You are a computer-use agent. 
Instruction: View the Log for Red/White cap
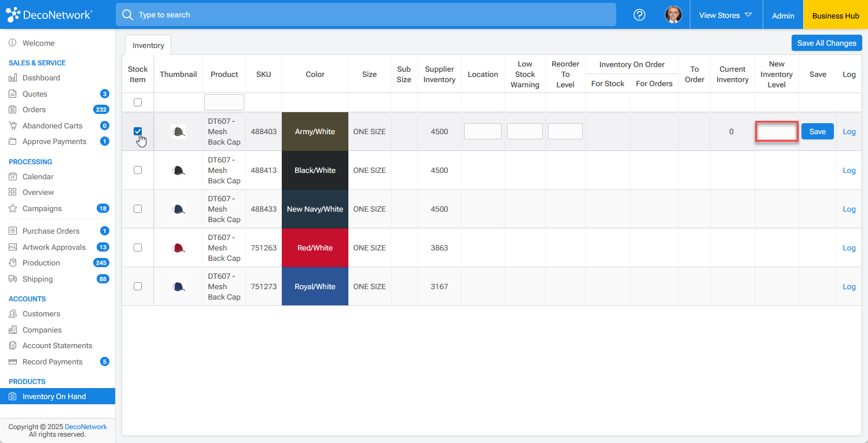pyautogui.click(x=849, y=248)
